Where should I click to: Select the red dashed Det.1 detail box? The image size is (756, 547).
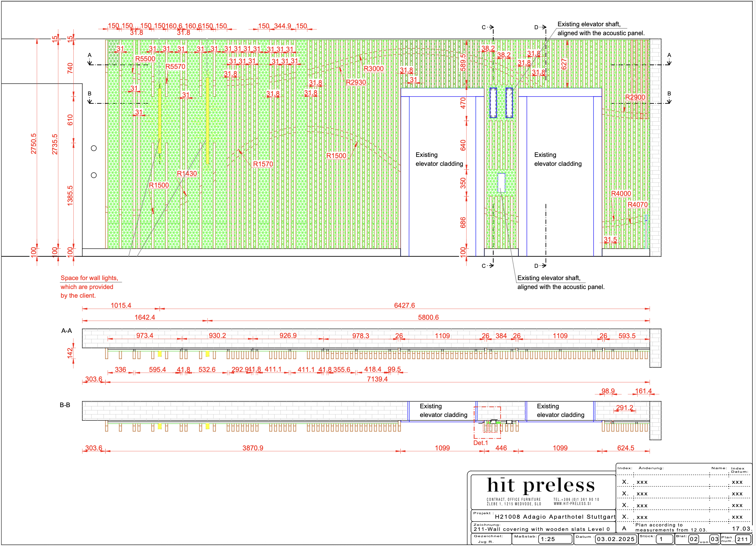pyautogui.click(x=487, y=422)
